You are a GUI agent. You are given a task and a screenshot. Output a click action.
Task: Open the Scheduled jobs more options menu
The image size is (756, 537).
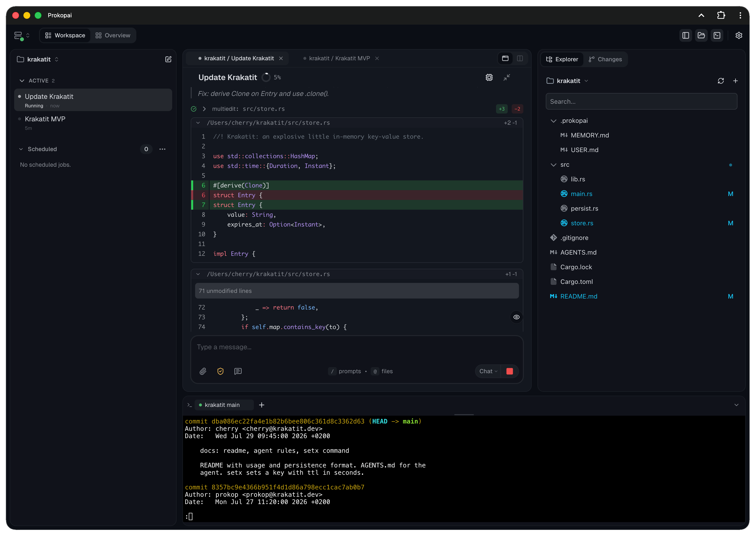(162, 149)
